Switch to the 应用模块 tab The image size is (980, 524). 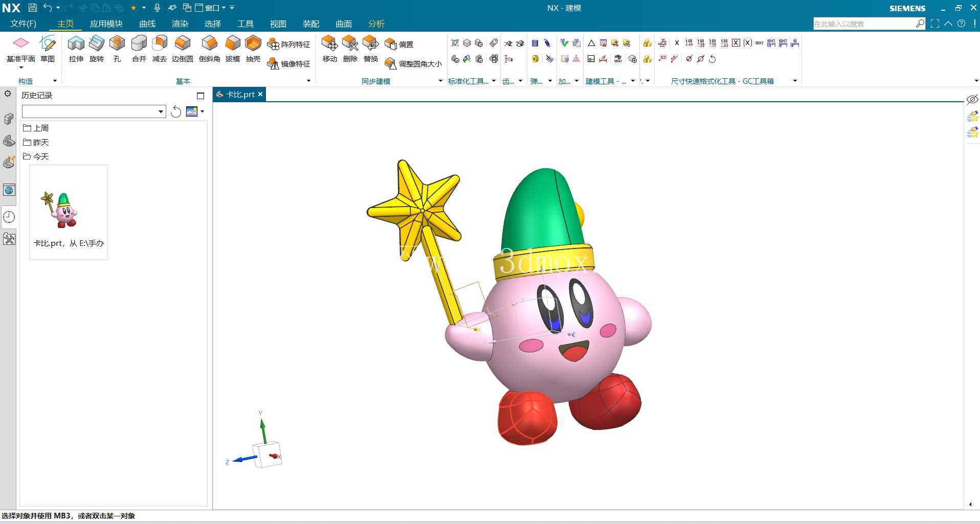pos(106,24)
